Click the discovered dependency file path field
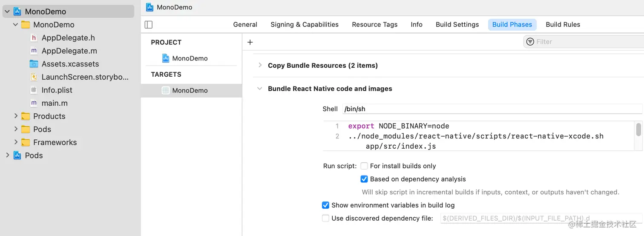644x236 pixels. [x=541, y=218]
